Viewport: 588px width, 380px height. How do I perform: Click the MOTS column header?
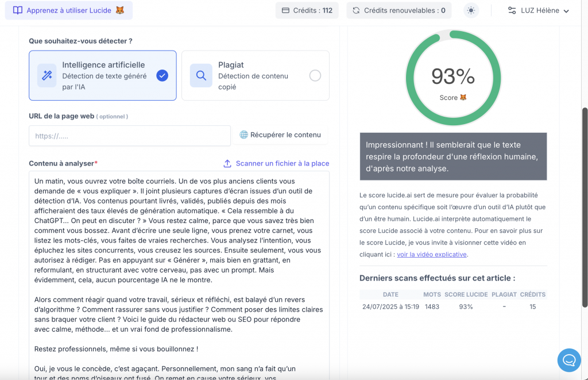pos(432,294)
